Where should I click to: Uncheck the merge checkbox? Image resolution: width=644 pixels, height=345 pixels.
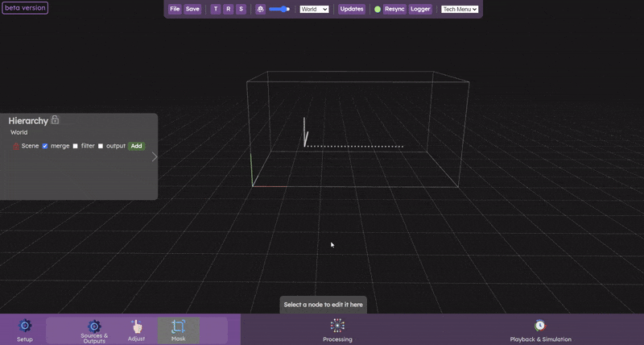[45, 146]
